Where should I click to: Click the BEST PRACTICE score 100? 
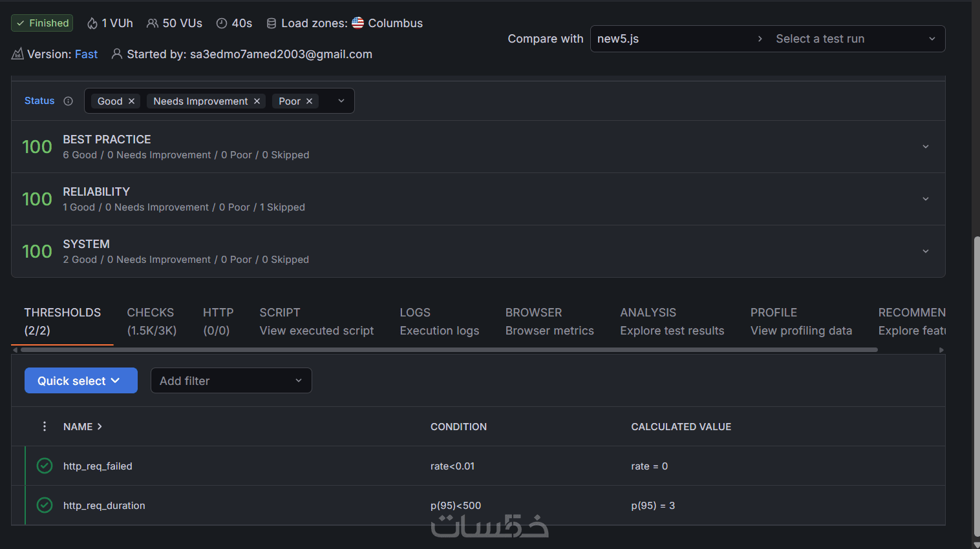tap(37, 147)
